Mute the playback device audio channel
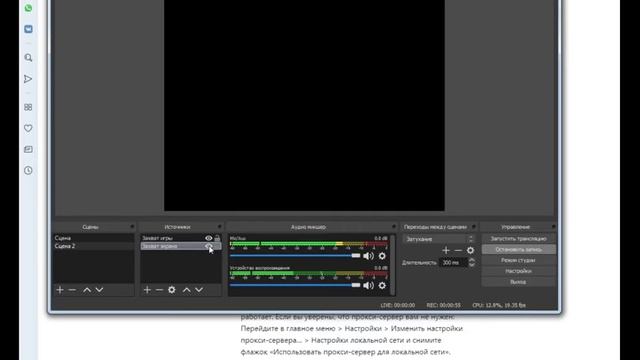The width and height of the screenshot is (640, 360). 369,285
